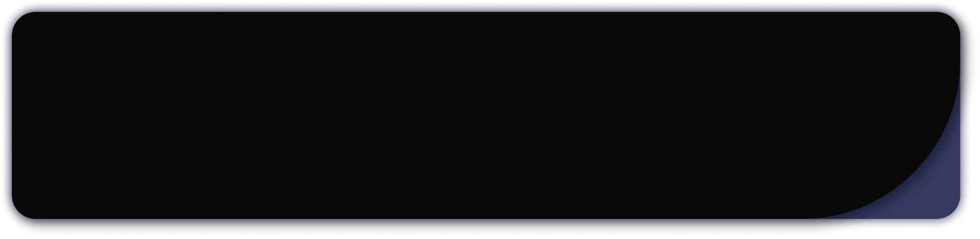Click the black area near the bottom-left corner
The width and height of the screenshot is (980, 239).
(x=37, y=201)
